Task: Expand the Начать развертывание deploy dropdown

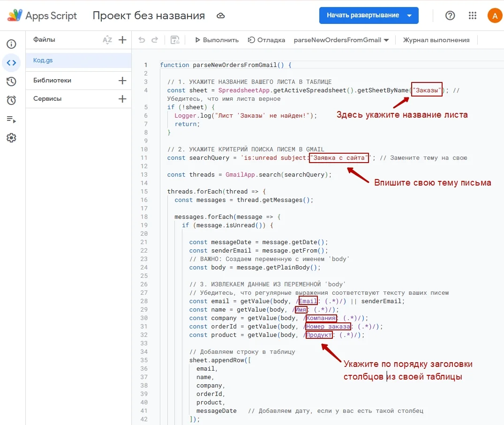Action: 409,15
